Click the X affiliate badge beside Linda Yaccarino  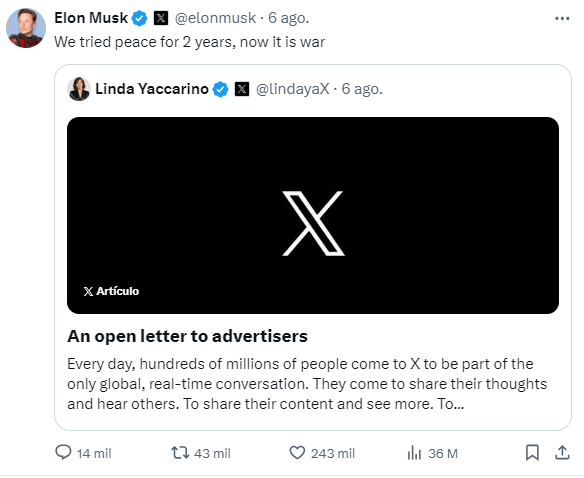point(242,89)
